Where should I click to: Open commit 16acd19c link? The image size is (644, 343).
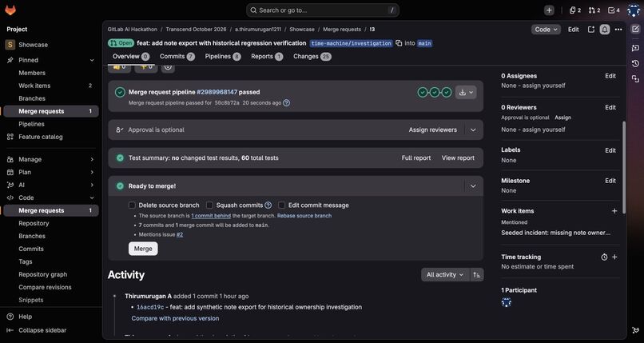(x=150, y=307)
